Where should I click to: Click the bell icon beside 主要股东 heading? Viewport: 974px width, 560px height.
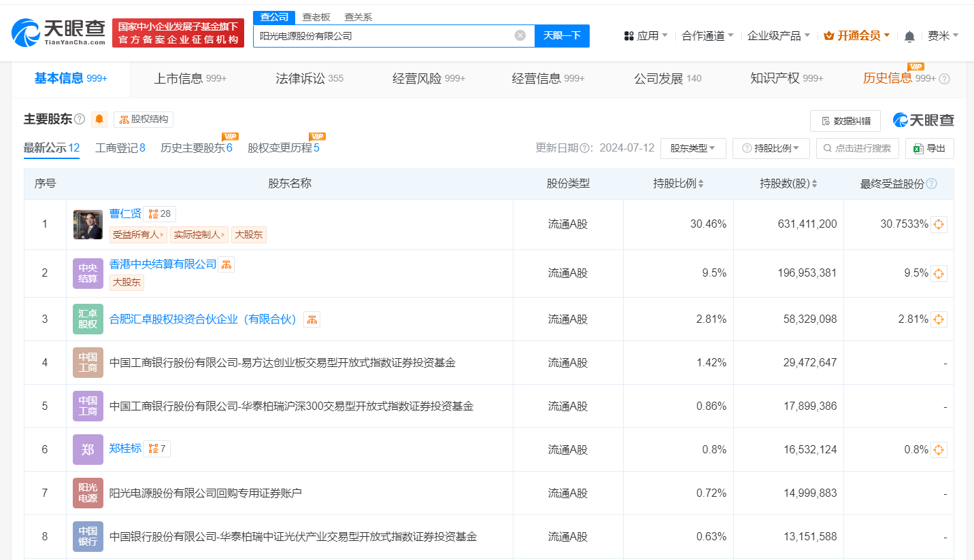[99, 119]
